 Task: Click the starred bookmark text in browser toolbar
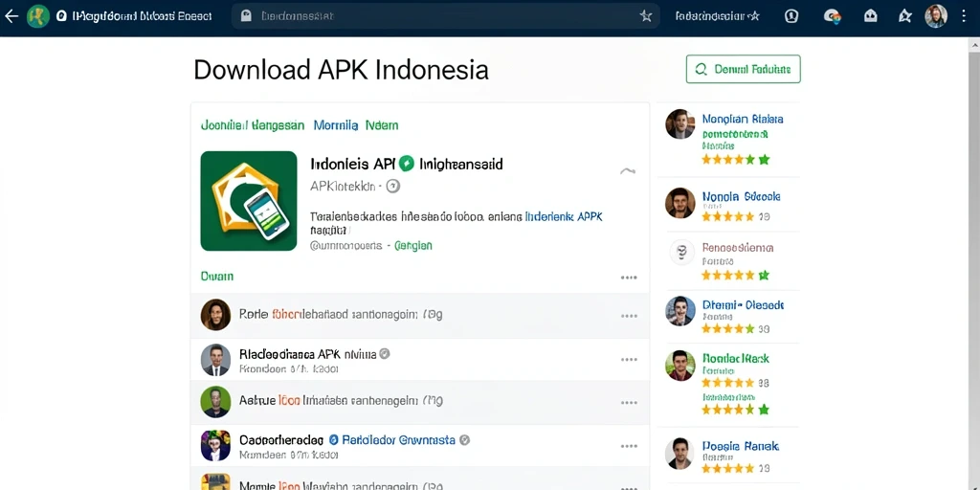pos(718,16)
